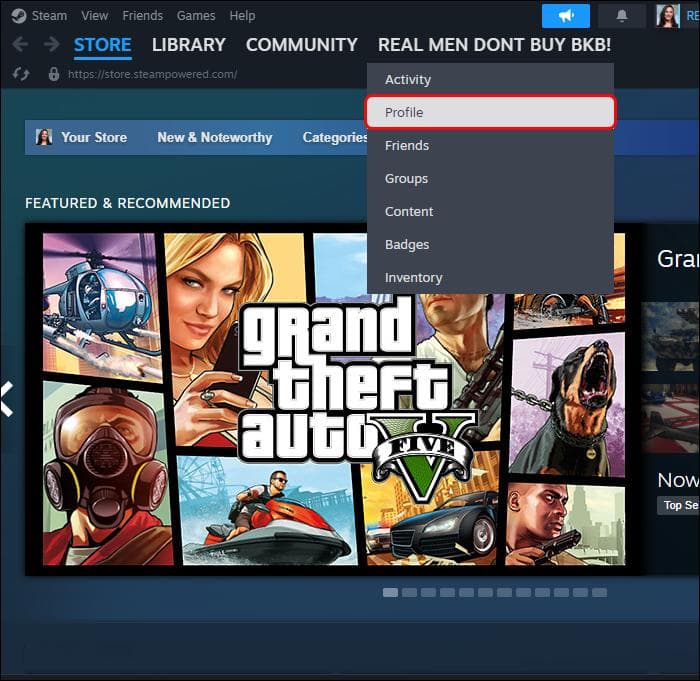Switch to the COMMUNITY tab
700x681 pixels.
pyautogui.click(x=302, y=45)
